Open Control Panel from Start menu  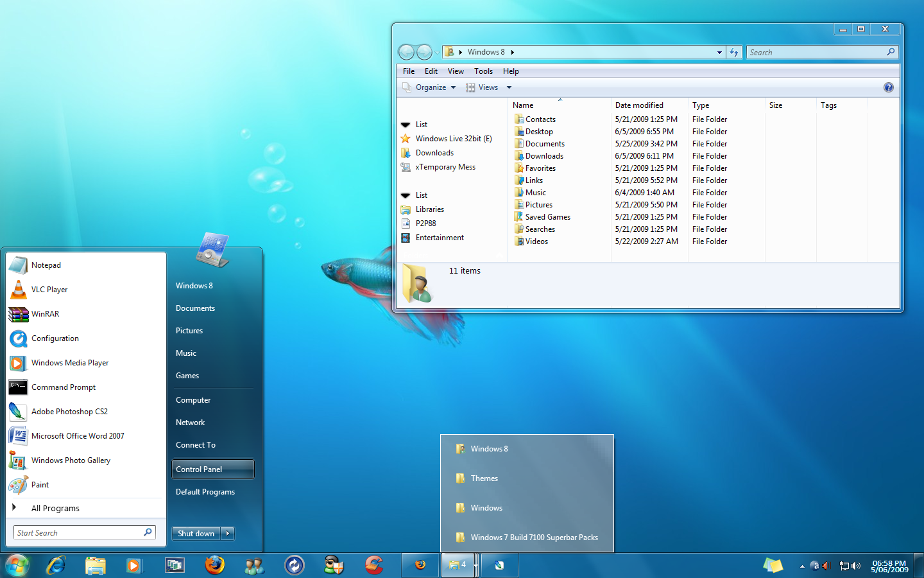tap(213, 469)
